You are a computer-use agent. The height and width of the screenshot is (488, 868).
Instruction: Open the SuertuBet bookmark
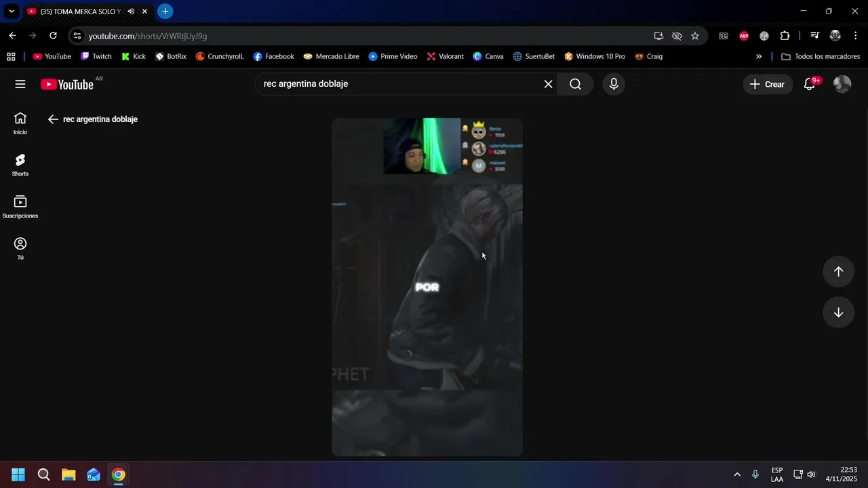click(534, 57)
